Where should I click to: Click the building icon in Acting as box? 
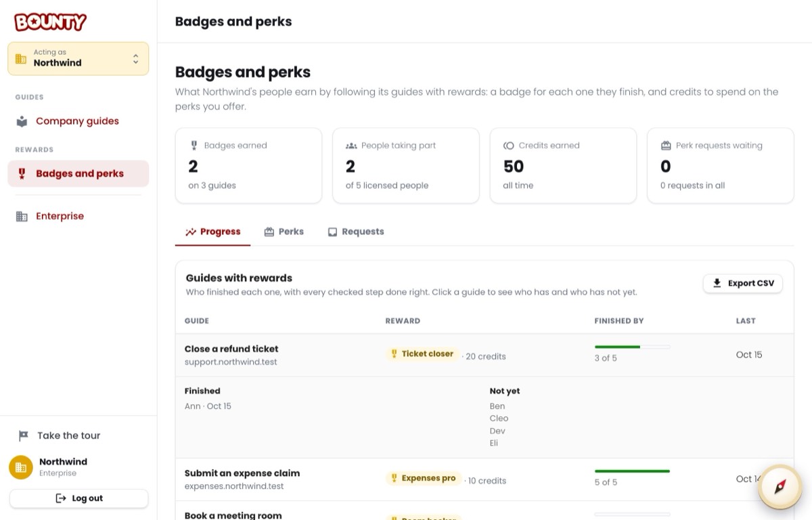coord(21,58)
